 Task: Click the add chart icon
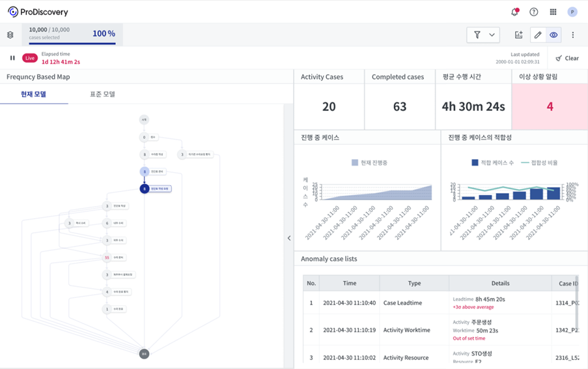(x=519, y=35)
